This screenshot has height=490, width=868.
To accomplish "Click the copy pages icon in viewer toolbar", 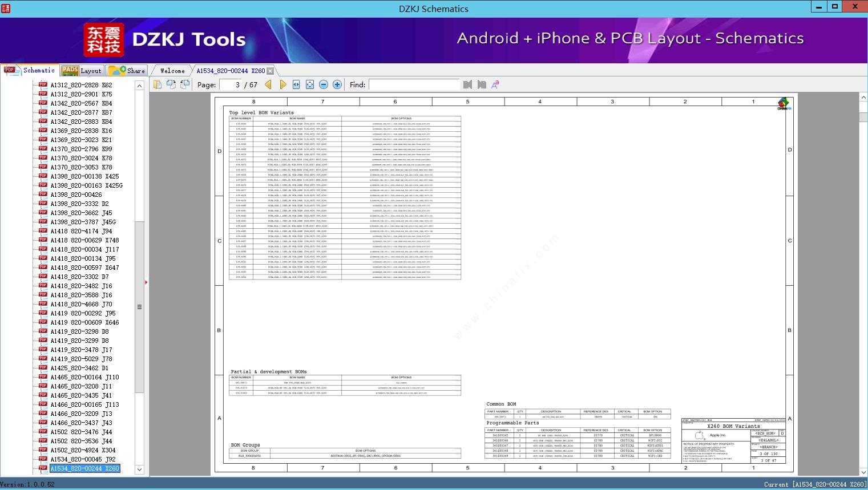I will [x=158, y=84].
